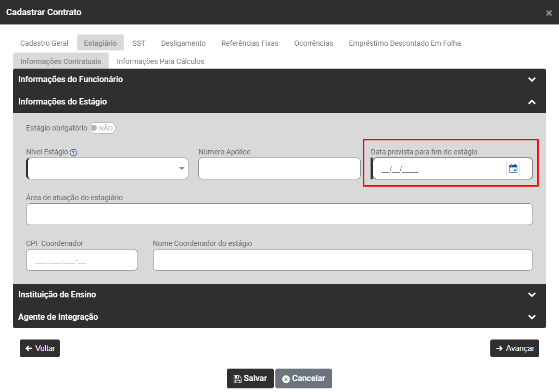The height and width of the screenshot is (392, 559).
Task: Expand the Instituição de Ensino section
Action: pos(531,295)
